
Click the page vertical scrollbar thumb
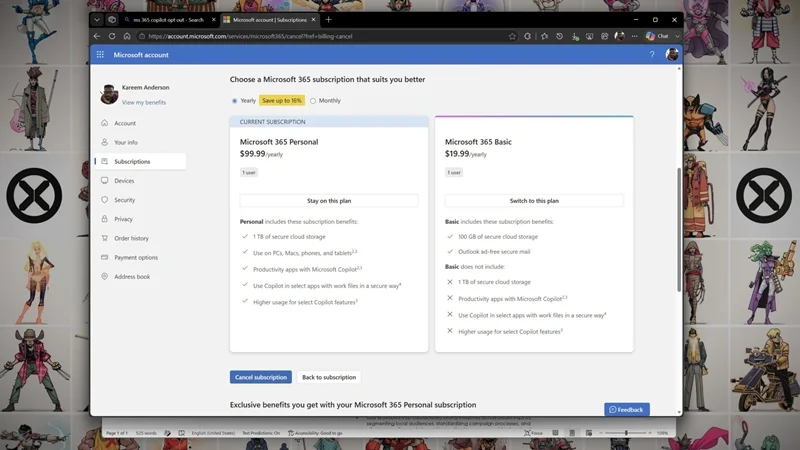coord(679,230)
